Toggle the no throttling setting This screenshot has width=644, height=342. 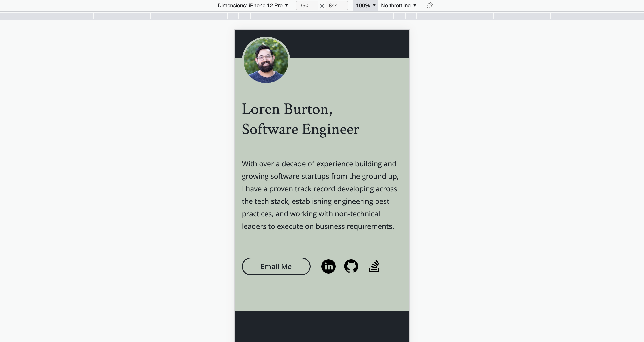[399, 5]
